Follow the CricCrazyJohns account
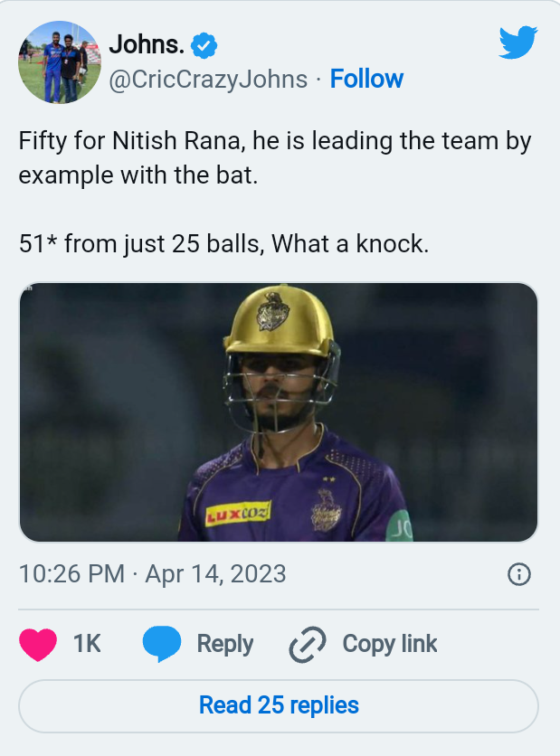The image size is (560, 756). tap(366, 80)
